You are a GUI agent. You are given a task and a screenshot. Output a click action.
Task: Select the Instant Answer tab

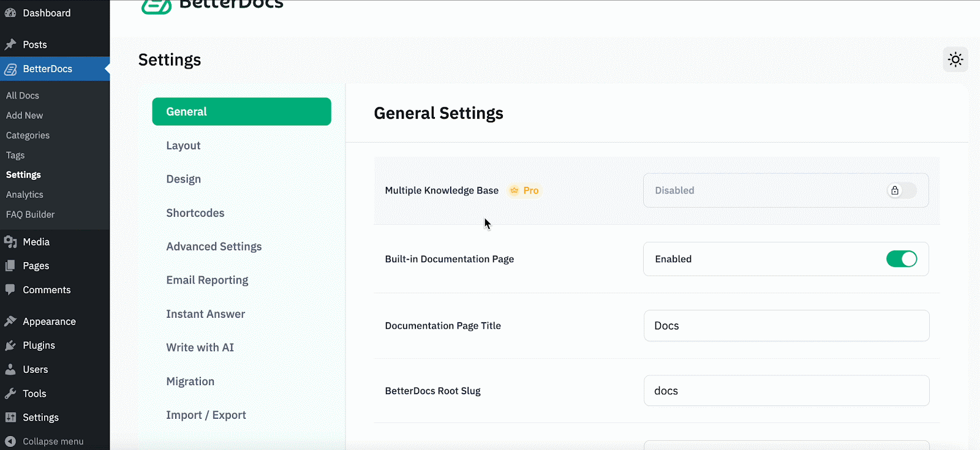(206, 314)
